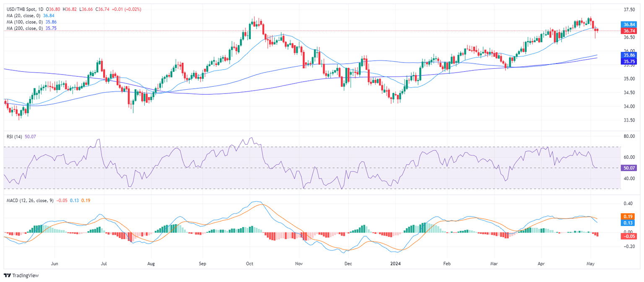Click the MA (20, close, 0) legend
Screen dimensions: 644x282
pos(23,15)
